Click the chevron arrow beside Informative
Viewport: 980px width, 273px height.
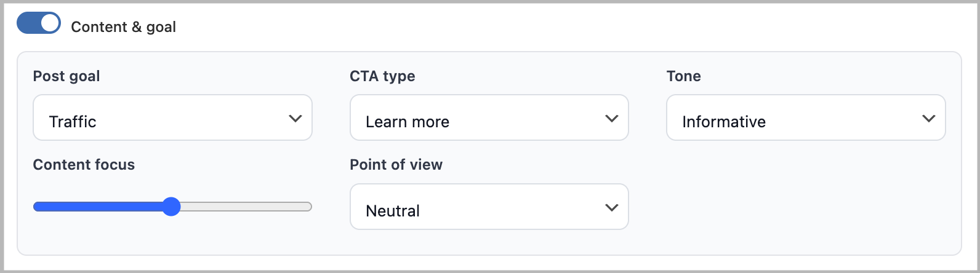[x=928, y=119]
